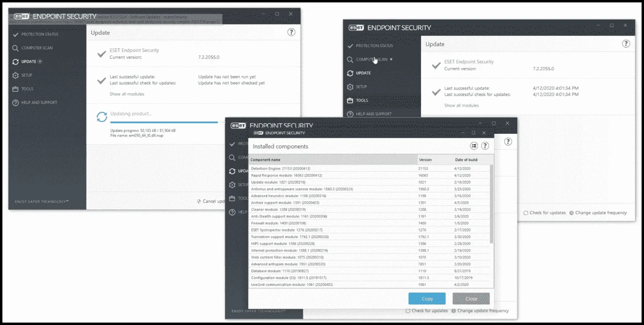Open Tools in the left updating window's sidebar
644x325 pixels.
(x=27, y=89)
